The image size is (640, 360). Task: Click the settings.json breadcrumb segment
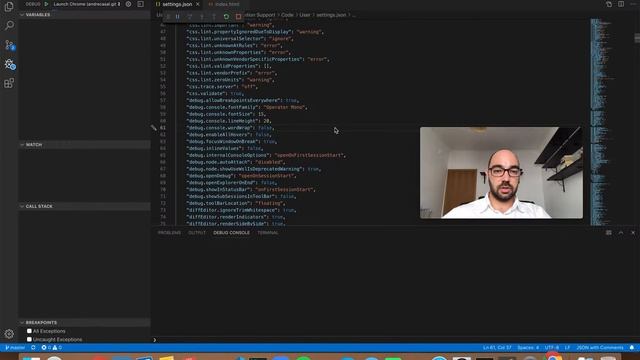[331, 15]
